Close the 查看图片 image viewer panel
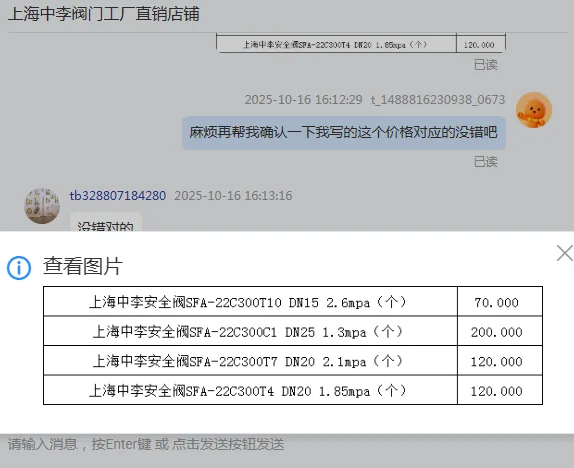 [565, 253]
